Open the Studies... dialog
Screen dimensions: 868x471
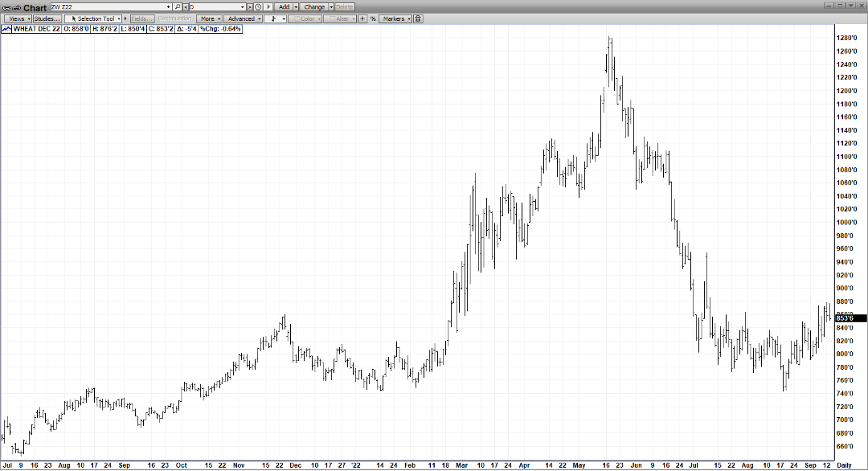47,18
